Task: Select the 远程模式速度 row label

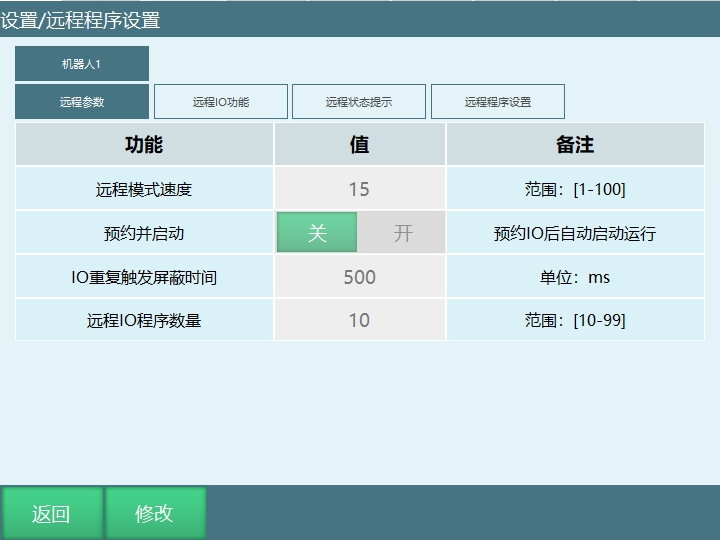Action: point(144,189)
